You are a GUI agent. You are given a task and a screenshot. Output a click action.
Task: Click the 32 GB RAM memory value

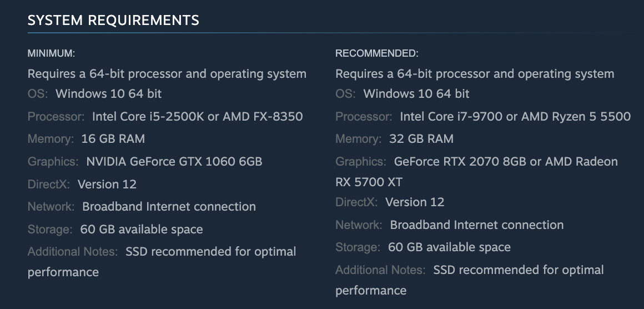pos(421,138)
